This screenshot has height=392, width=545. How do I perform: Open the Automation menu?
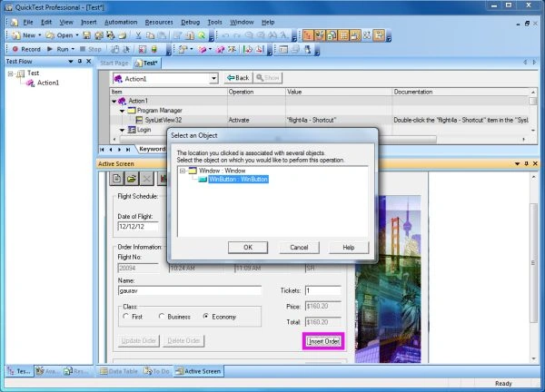coord(121,22)
